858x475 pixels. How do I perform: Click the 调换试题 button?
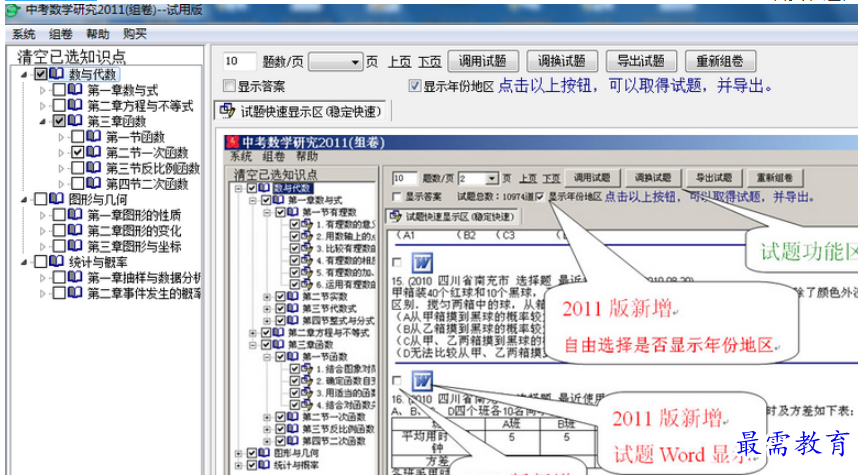(561, 61)
